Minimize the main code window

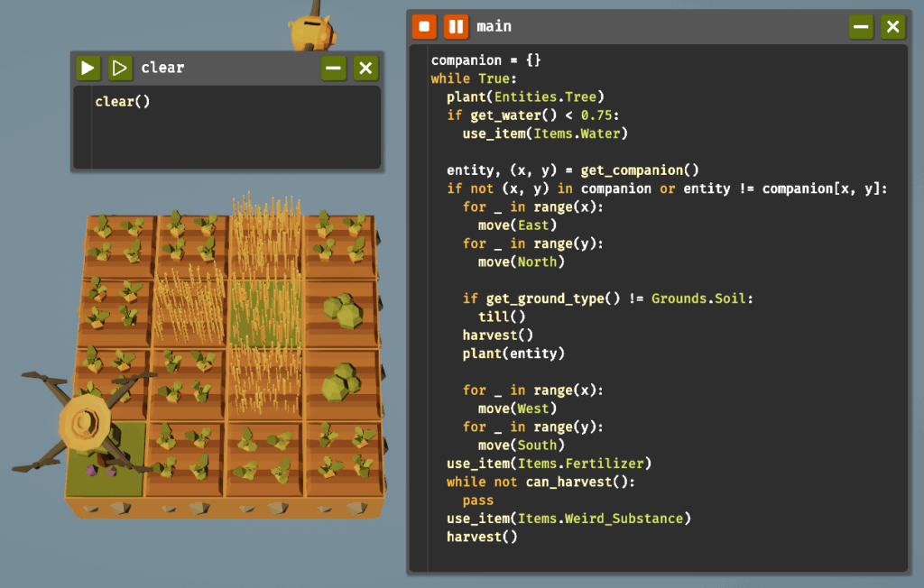[861, 26]
